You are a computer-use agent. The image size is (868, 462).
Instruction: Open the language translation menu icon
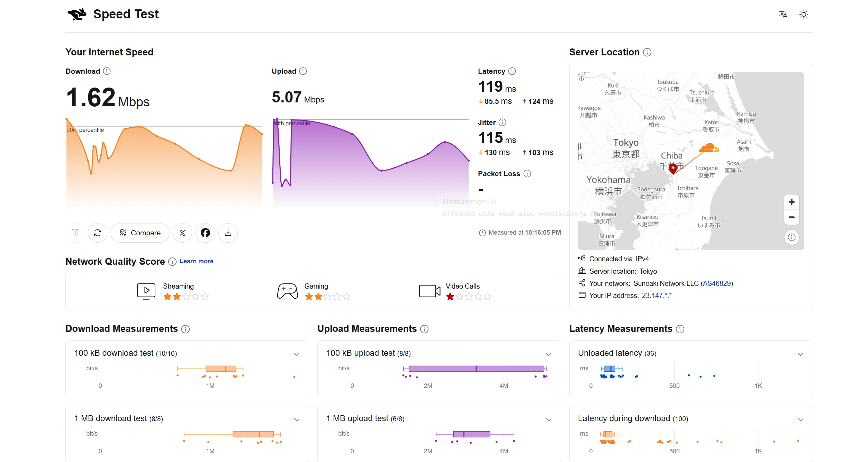click(x=783, y=14)
